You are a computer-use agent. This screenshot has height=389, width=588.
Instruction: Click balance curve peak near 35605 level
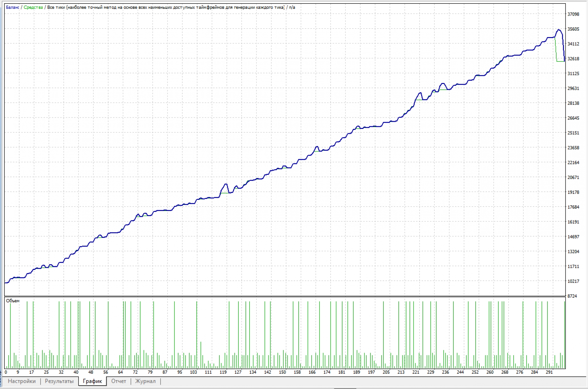click(559, 30)
